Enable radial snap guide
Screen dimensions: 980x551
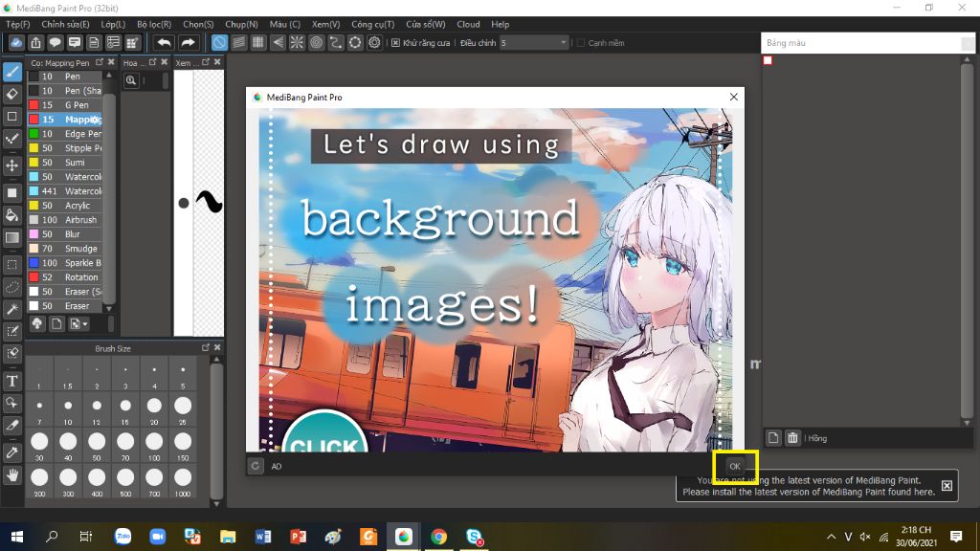(297, 42)
